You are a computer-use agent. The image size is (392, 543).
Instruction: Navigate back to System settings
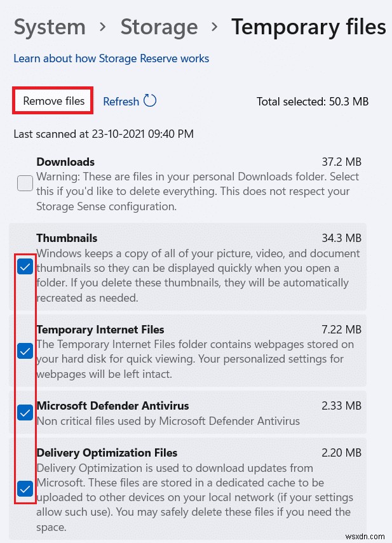pyautogui.click(x=49, y=27)
